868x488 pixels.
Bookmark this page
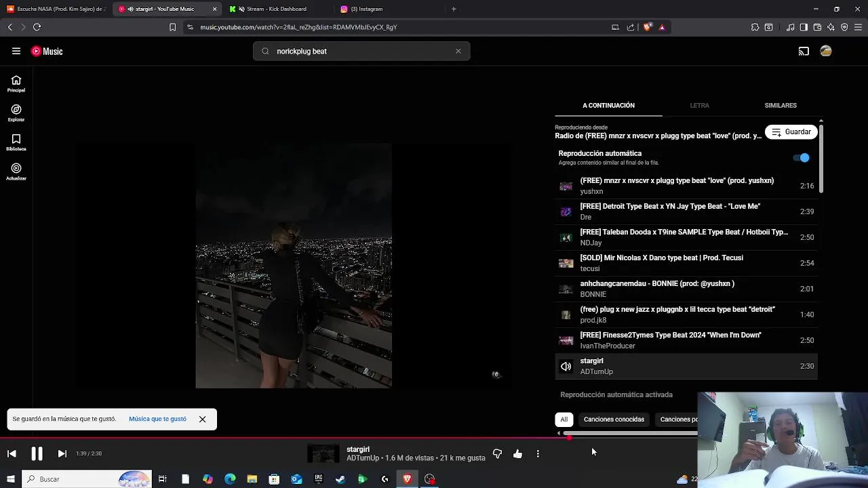click(x=172, y=27)
